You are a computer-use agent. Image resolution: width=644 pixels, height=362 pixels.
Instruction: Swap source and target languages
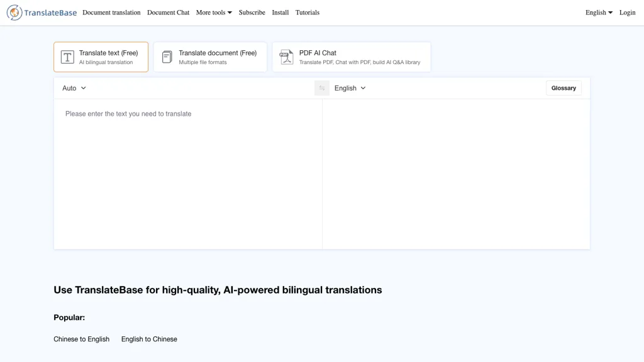pyautogui.click(x=322, y=88)
